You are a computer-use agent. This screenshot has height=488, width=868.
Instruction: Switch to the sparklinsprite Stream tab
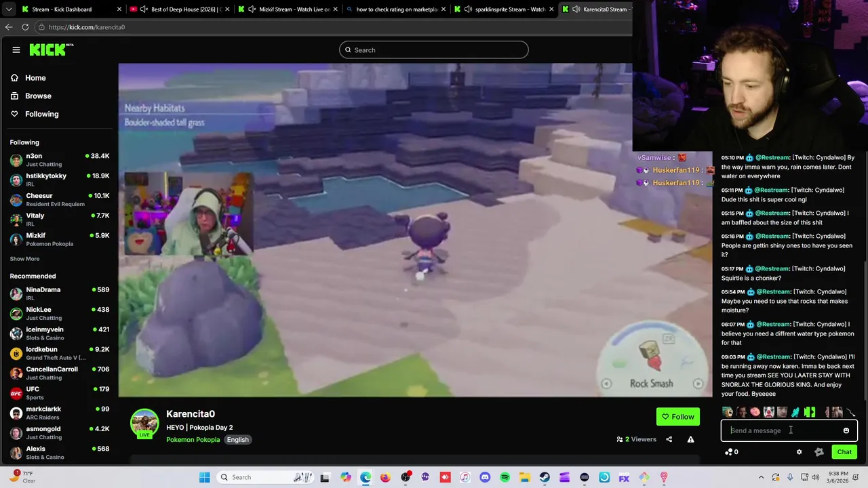pos(505,9)
